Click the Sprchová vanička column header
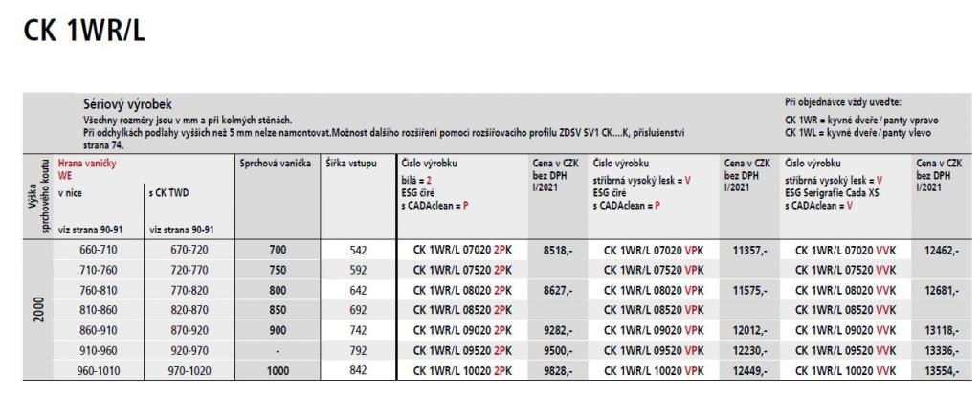The height and width of the screenshot is (397, 980). tap(274, 164)
